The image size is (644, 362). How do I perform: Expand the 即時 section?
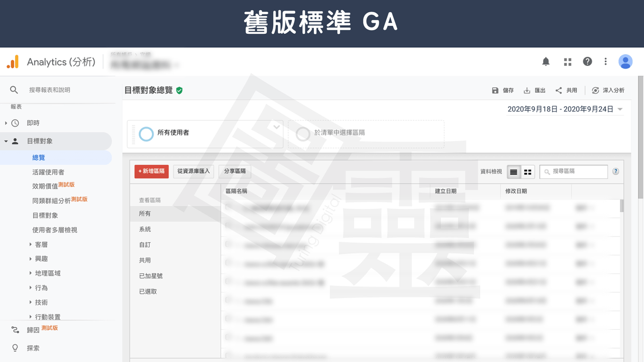point(6,123)
